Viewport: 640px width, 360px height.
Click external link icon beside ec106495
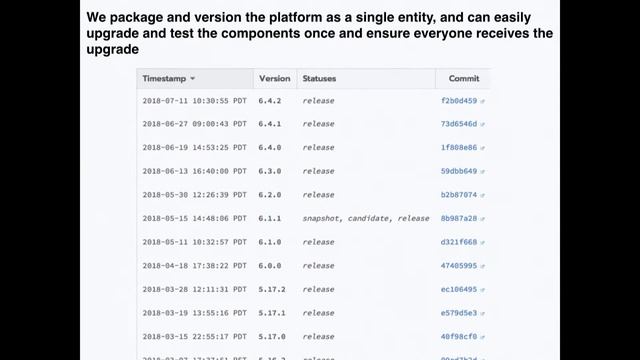click(x=482, y=290)
